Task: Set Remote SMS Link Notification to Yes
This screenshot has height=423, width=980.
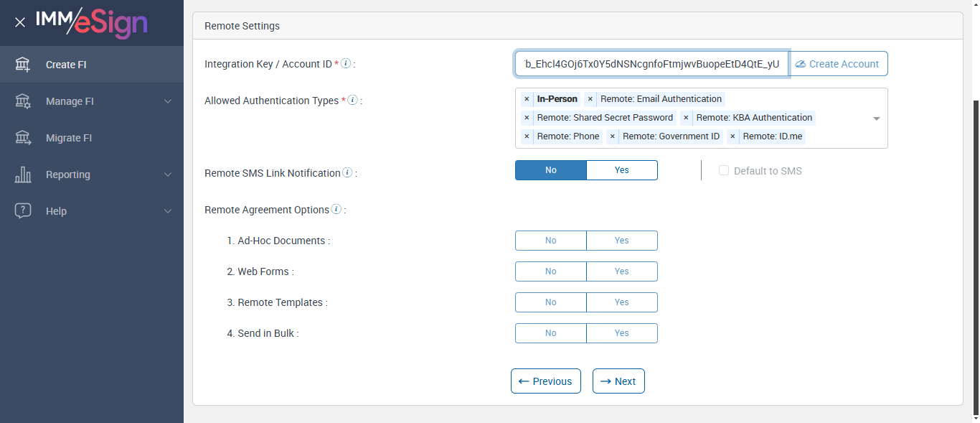Action: 621,170
